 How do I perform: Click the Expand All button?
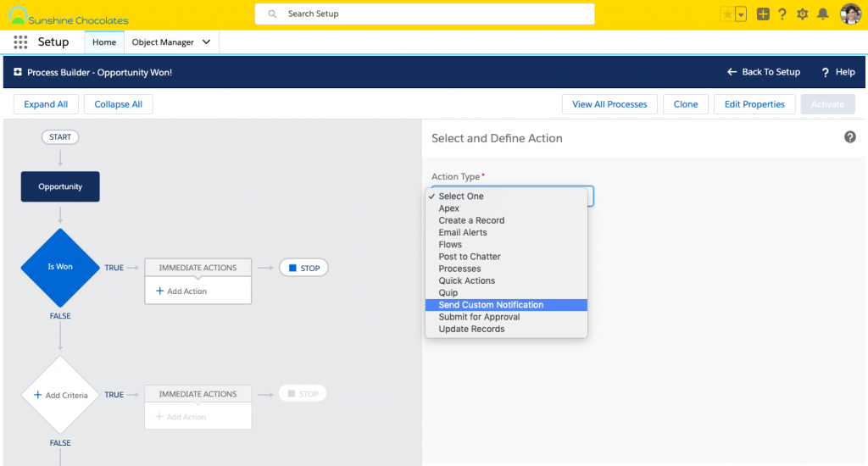[46, 104]
